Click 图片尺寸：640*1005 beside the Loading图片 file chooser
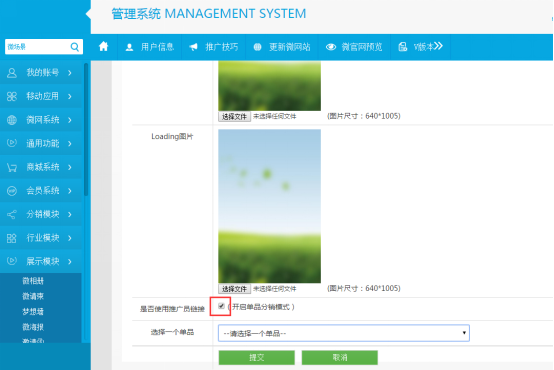The width and height of the screenshot is (554, 370). [364, 288]
